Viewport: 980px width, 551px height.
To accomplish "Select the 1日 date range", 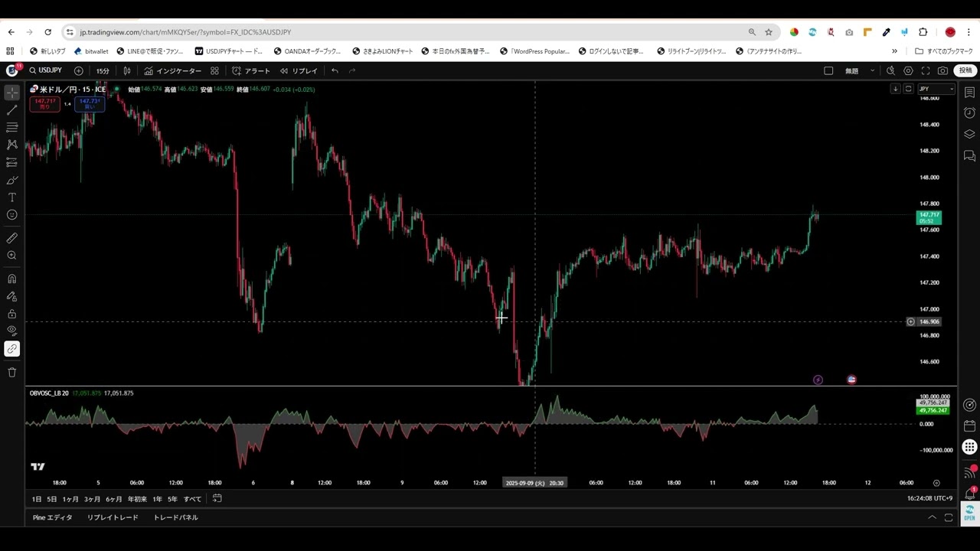I will pyautogui.click(x=36, y=499).
